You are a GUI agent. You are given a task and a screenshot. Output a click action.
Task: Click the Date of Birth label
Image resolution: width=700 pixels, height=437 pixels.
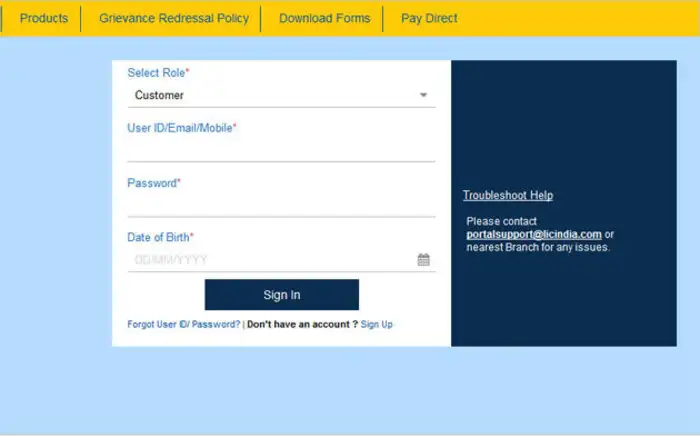pyautogui.click(x=158, y=237)
